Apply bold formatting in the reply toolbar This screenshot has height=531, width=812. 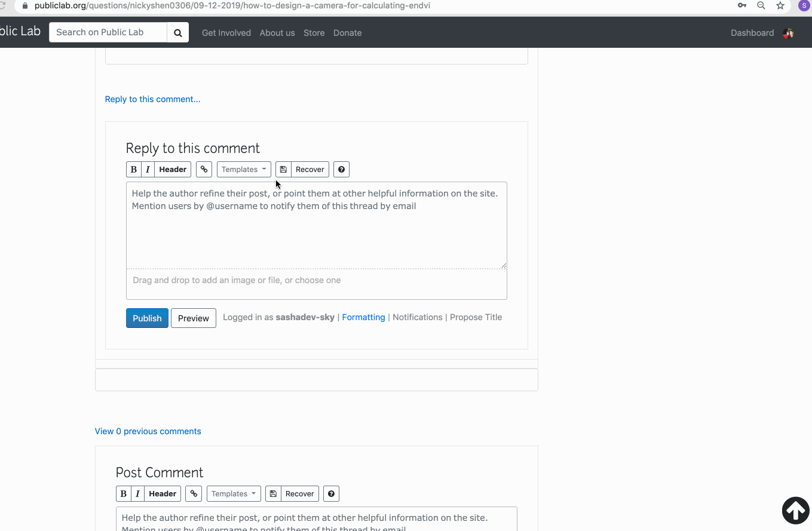tap(133, 169)
